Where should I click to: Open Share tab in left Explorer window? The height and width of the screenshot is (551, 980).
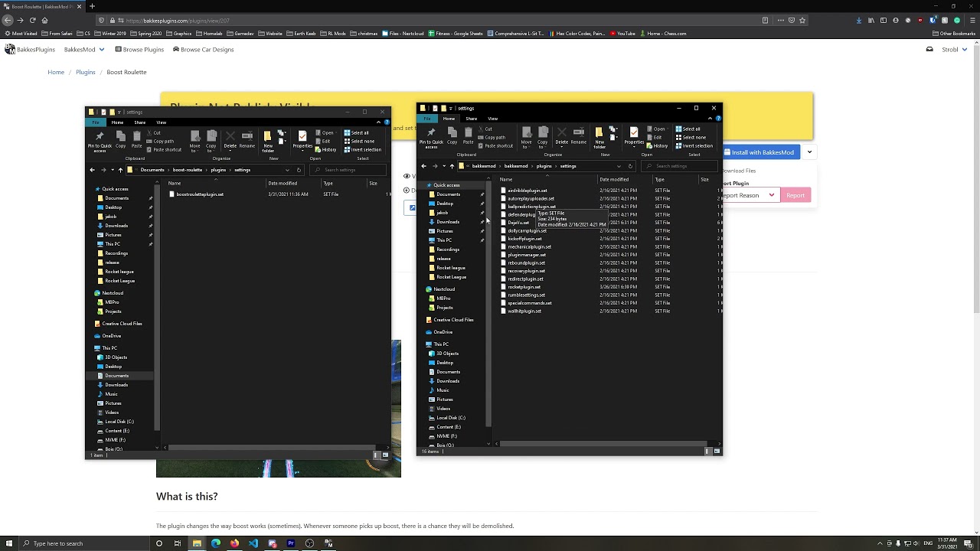(x=140, y=122)
